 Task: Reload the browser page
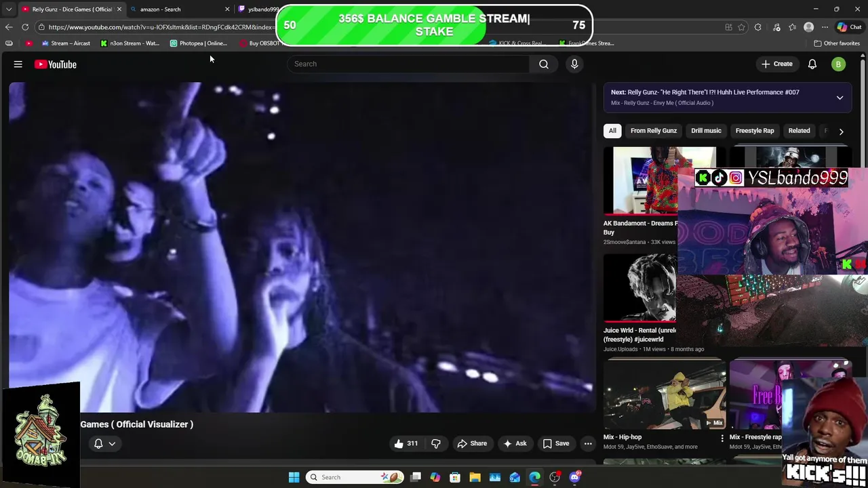coord(25,27)
